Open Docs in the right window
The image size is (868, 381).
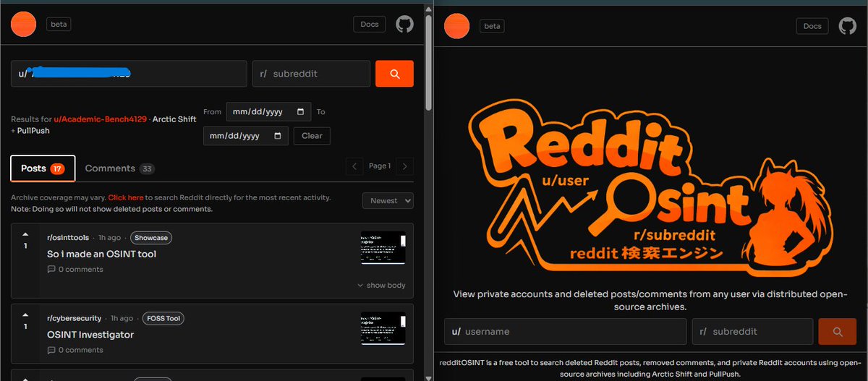pyautogui.click(x=812, y=26)
